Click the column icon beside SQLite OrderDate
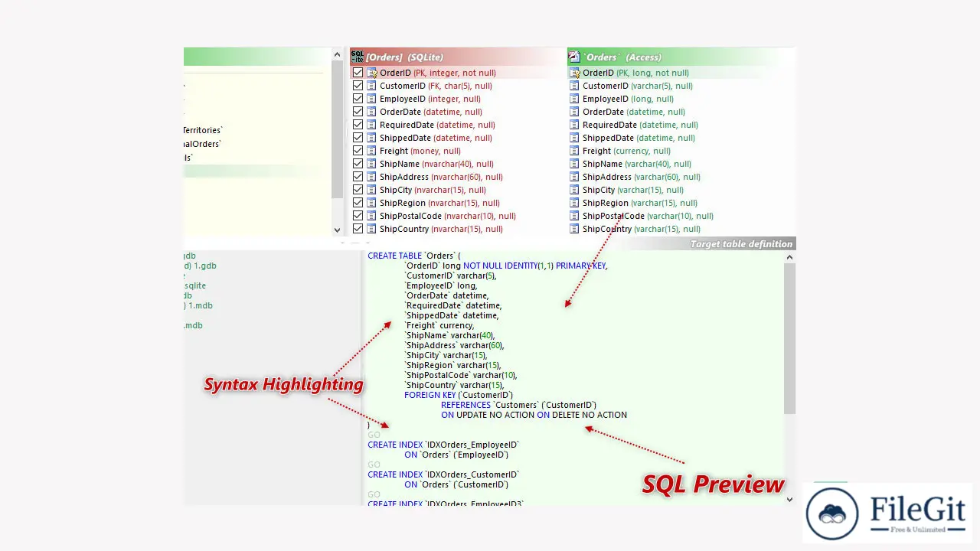The image size is (980, 551). click(372, 112)
